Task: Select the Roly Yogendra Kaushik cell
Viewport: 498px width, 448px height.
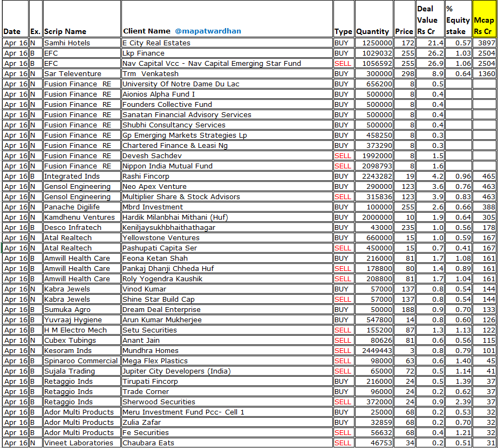Action: [x=227, y=279]
